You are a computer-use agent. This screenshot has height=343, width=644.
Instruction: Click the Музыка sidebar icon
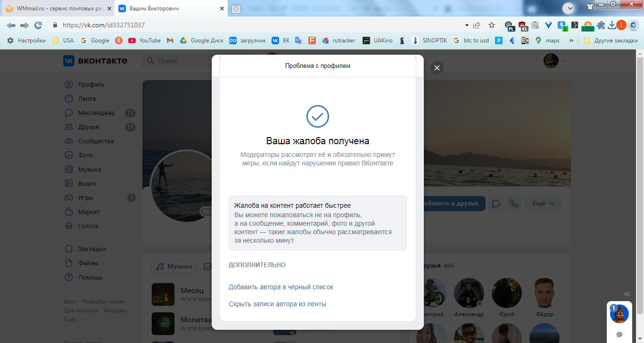69,170
